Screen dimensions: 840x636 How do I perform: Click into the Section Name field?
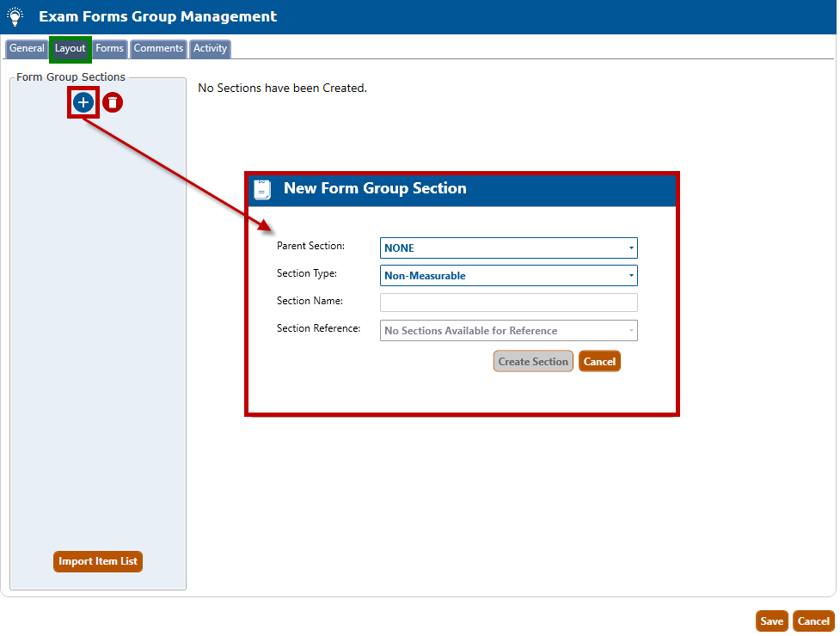508,303
